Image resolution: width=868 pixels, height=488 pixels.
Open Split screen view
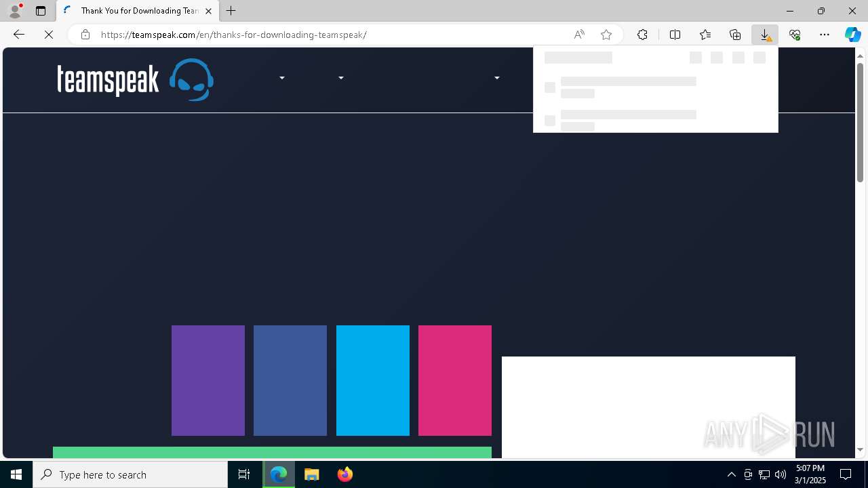[x=675, y=35]
